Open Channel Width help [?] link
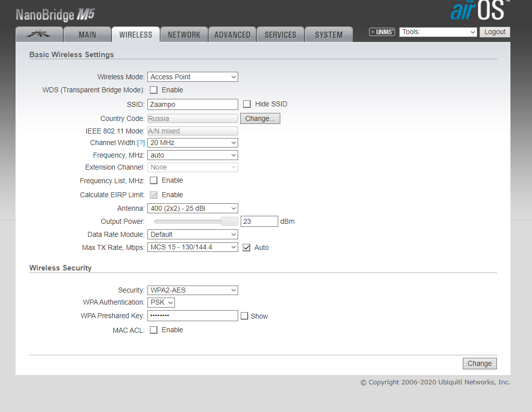This screenshot has width=532, height=412. (x=141, y=143)
